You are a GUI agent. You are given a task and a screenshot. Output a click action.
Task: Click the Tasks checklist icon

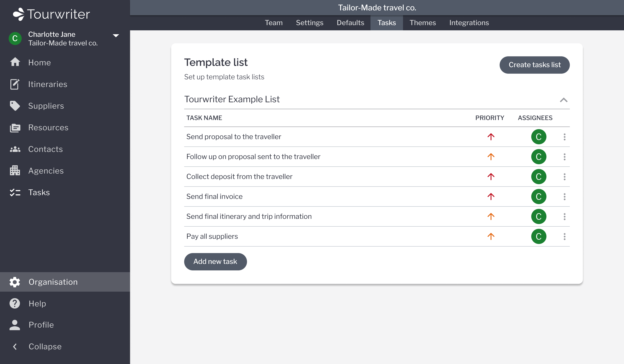tap(15, 192)
